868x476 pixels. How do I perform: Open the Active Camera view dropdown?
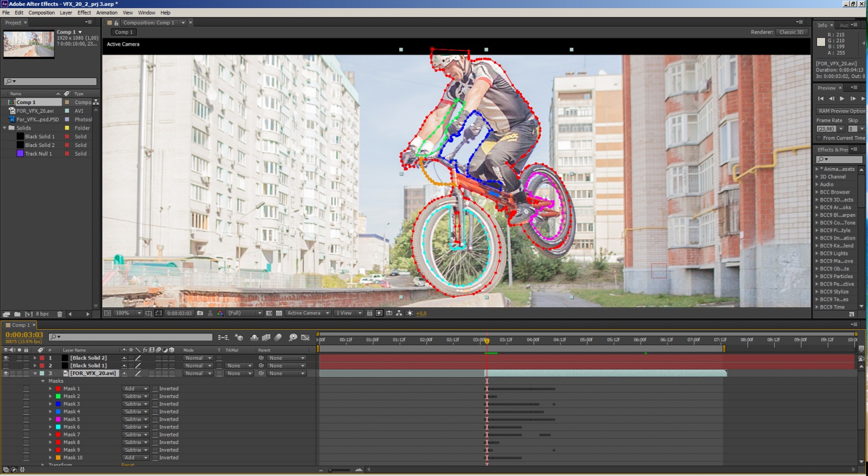tap(308, 313)
